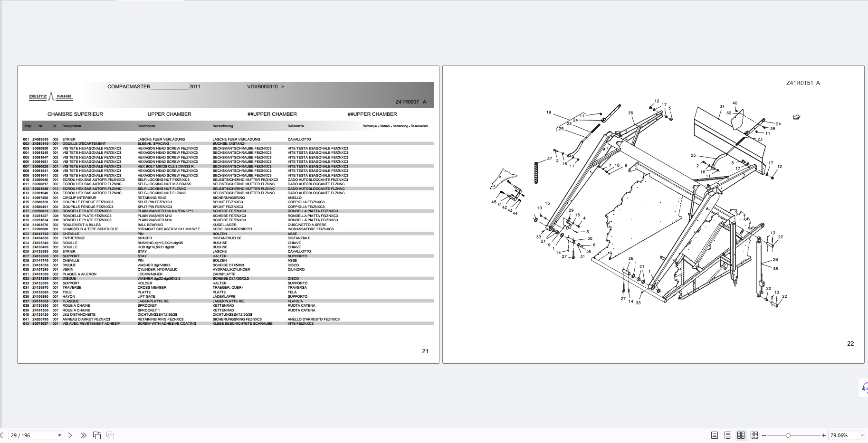The width and height of the screenshot is (868, 443).
Task: Click the Designation column header
Action: [x=72, y=126]
